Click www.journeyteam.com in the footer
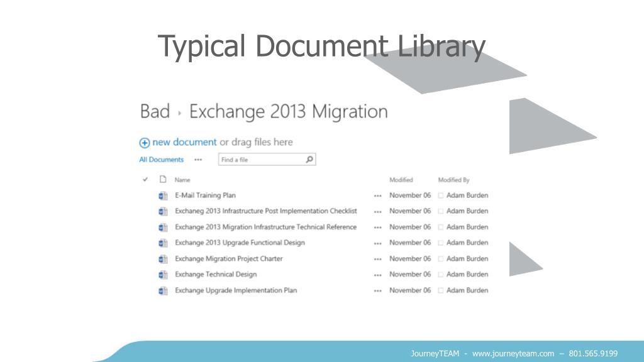 click(513, 353)
